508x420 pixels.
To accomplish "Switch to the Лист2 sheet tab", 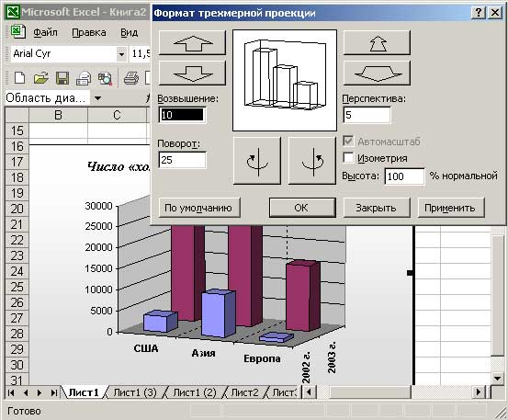I will (245, 392).
